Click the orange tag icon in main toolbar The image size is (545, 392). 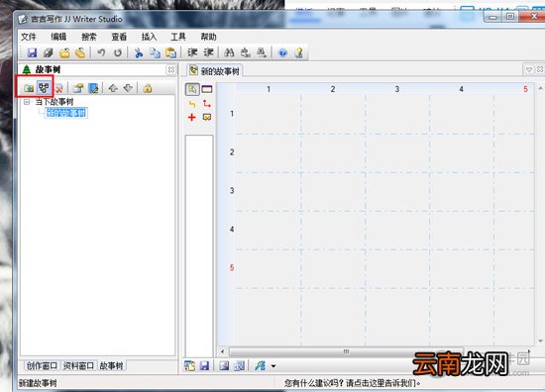click(80, 52)
